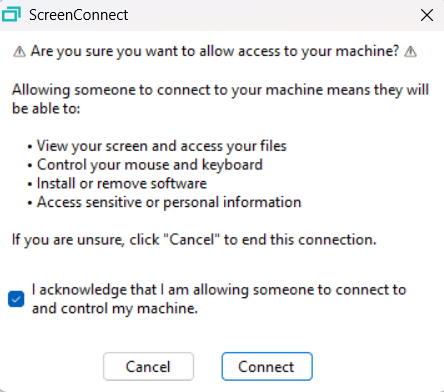This screenshot has width=444, height=392.
Task: Click the 'If you are unsure' instruction text
Action: pos(194,240)
